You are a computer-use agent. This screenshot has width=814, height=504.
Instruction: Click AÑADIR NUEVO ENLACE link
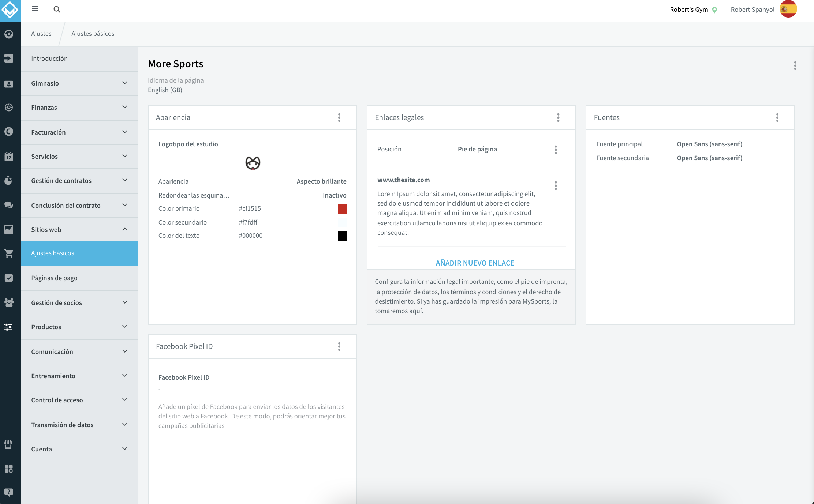(x=475, y=263)
